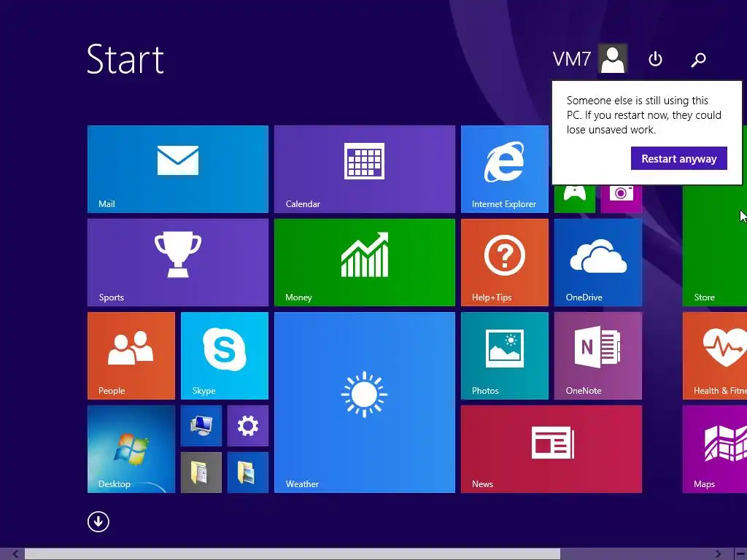Open the Health & Fitness tile
This screenshot has width=747, height=560.
click(x=715, y=356)
